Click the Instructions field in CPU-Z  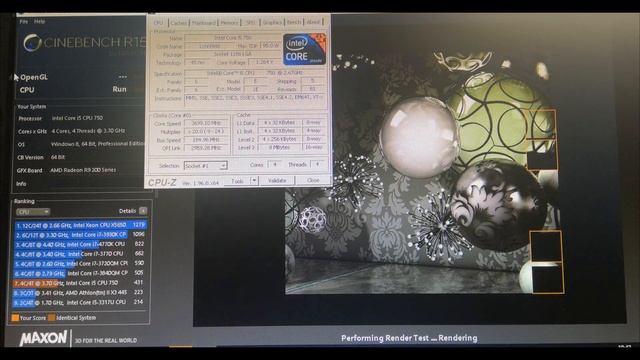pos(255,100)
